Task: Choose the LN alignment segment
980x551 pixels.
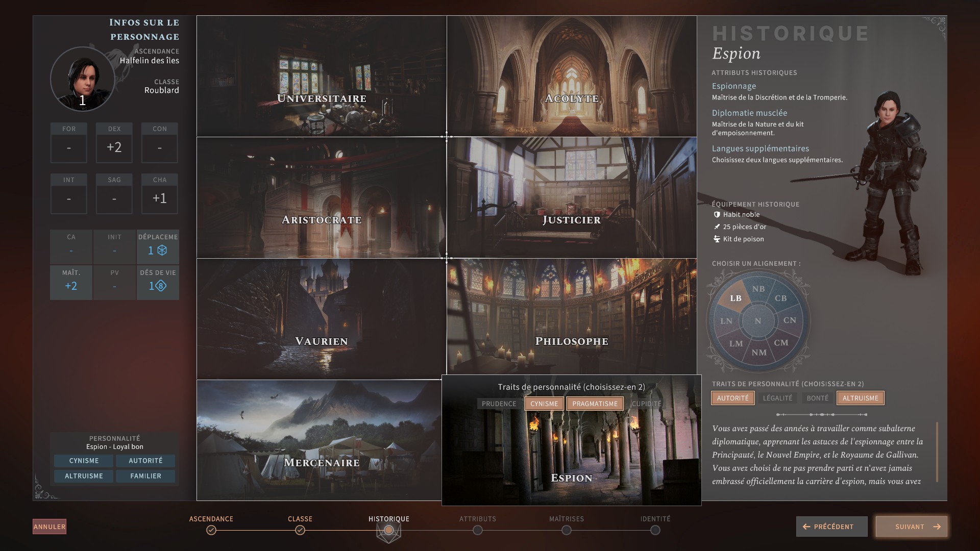Action: click(726, 321)
